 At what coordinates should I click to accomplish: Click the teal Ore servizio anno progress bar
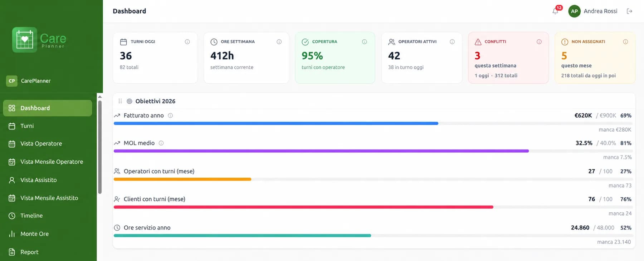(242, 236)
